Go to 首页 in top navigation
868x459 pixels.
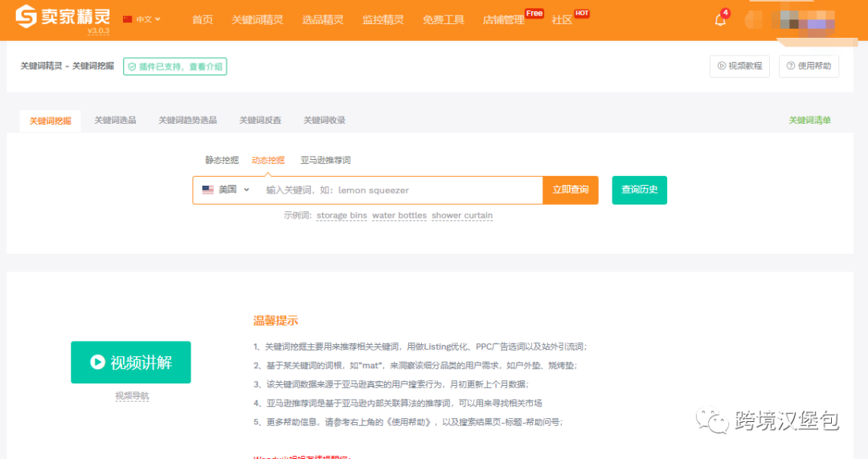202,20
